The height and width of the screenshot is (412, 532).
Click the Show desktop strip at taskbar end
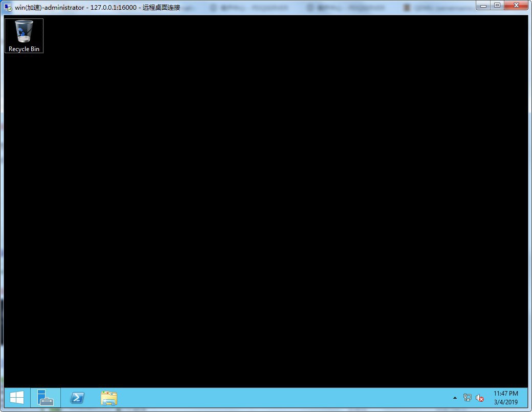click(526, 398)
